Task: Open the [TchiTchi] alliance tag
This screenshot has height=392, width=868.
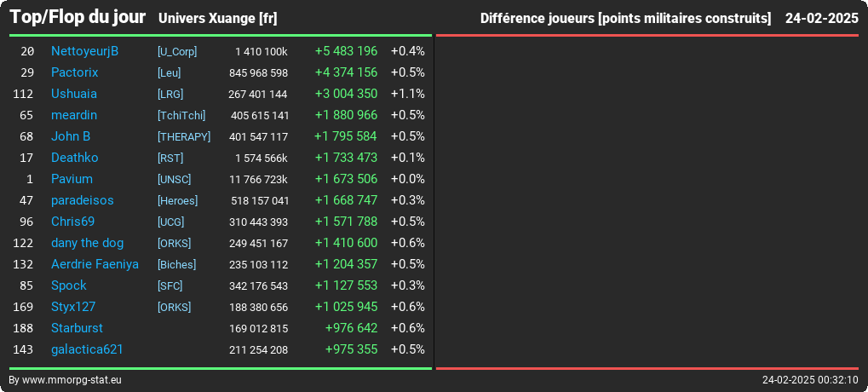Action: 181,115
